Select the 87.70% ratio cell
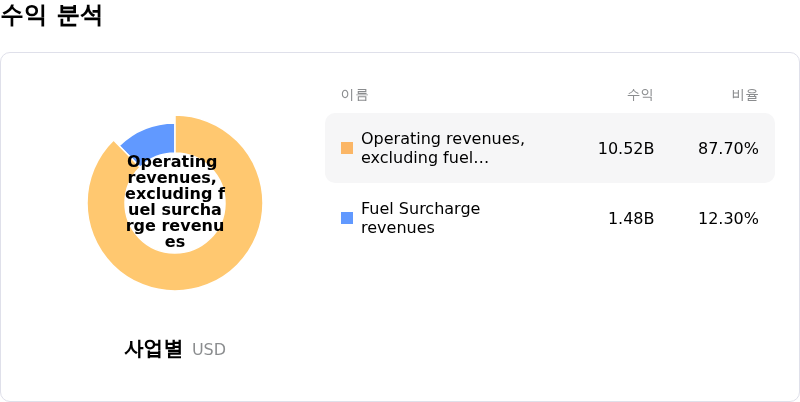 click(728, 148)
